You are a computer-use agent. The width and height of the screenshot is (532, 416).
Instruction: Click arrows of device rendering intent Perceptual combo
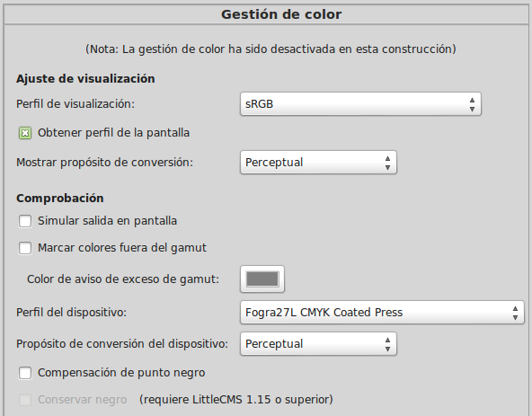click(387, 344)
